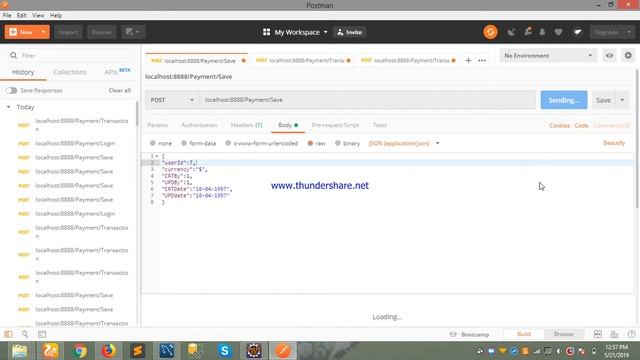The width and height of the screenshot is (640, 360).
Task: Switch to the Collections sidebar tab
Action: [70, 72]
